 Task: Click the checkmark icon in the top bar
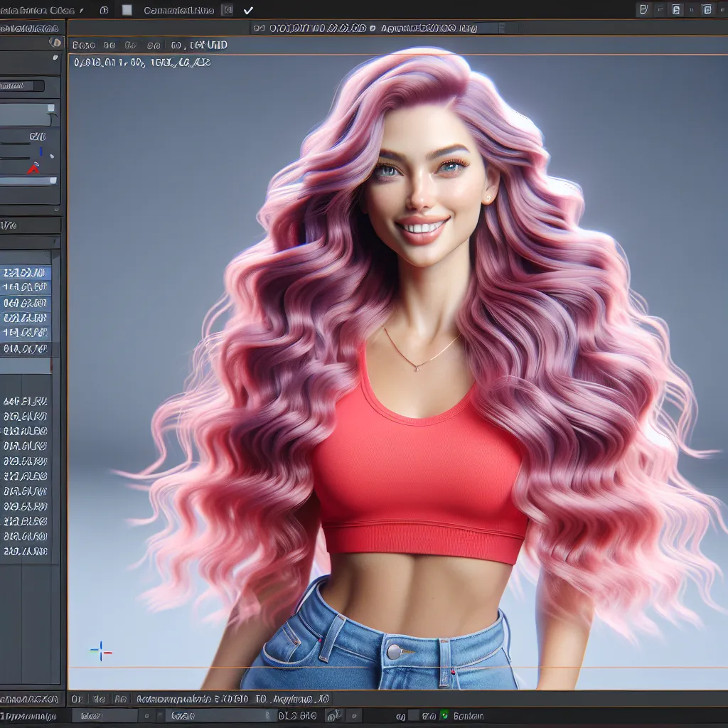point(248,10)
